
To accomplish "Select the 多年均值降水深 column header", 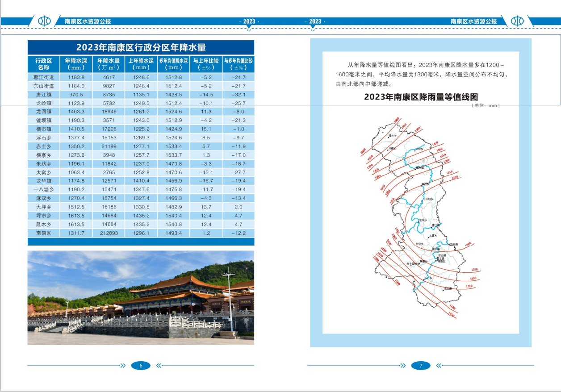I will point(173,64).
